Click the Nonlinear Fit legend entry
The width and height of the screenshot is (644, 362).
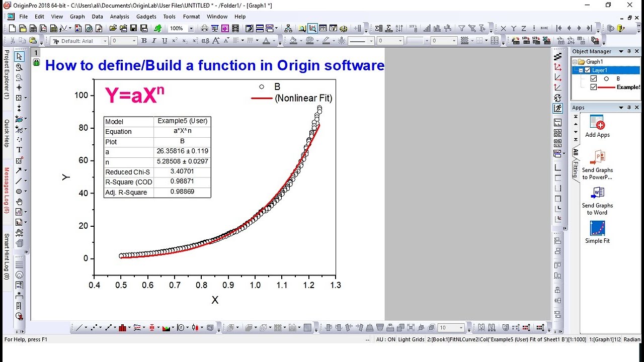coord(292,98)
